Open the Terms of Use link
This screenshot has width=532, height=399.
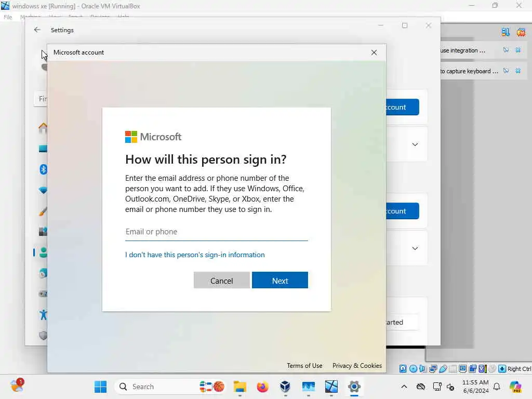pos(304,366)
